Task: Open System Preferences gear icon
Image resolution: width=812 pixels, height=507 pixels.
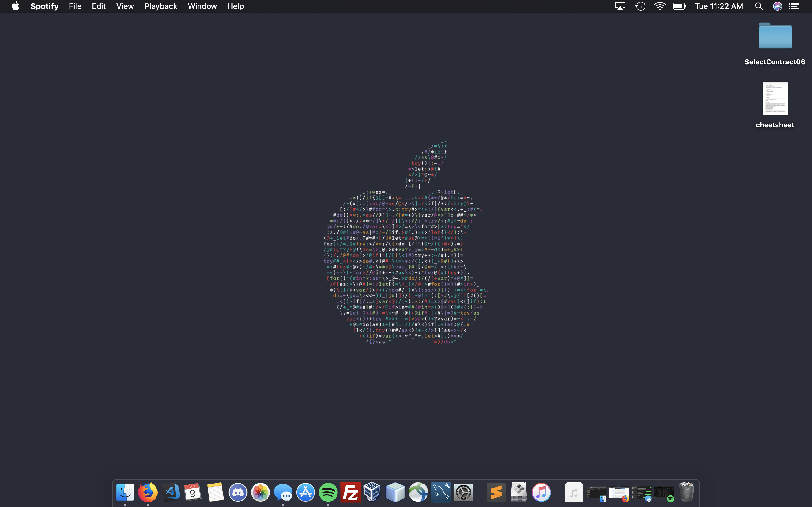Action: click(x=464, y=492)
